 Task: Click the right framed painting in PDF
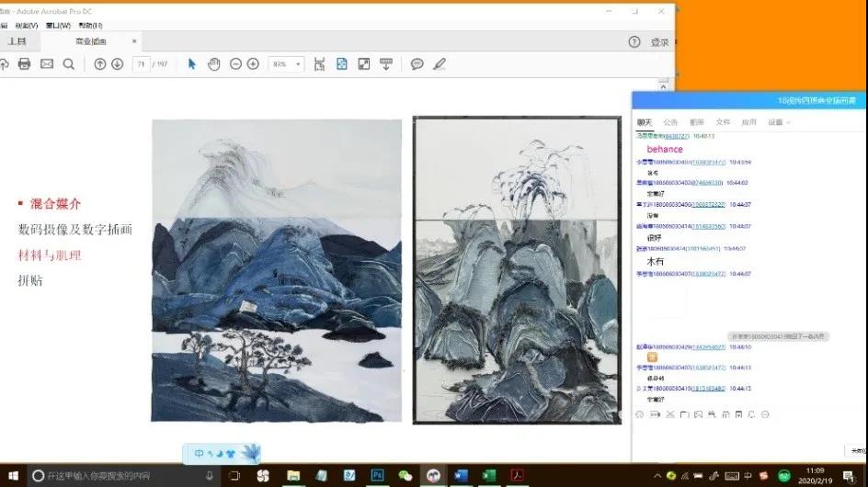(x=517, y=271)
